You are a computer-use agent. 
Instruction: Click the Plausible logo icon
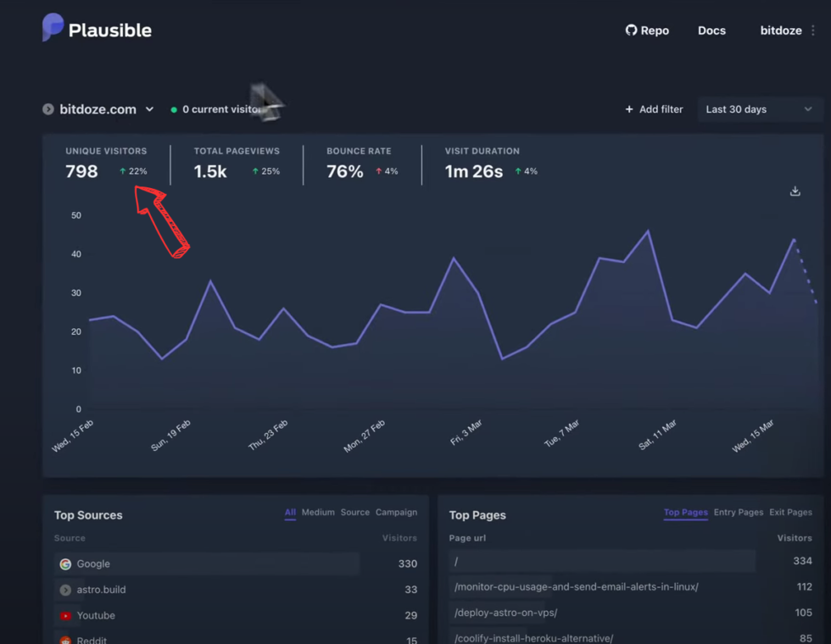[51, 27]
